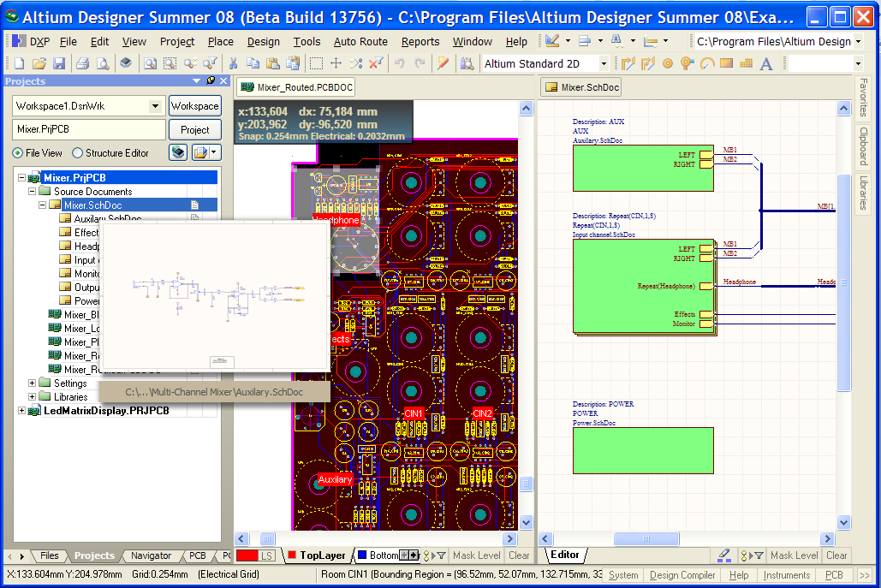The width and height of the screenshot is (881, 588).
Task: Select Mixer.SchDoc in the project tree
Action: [x=92, y=205]
